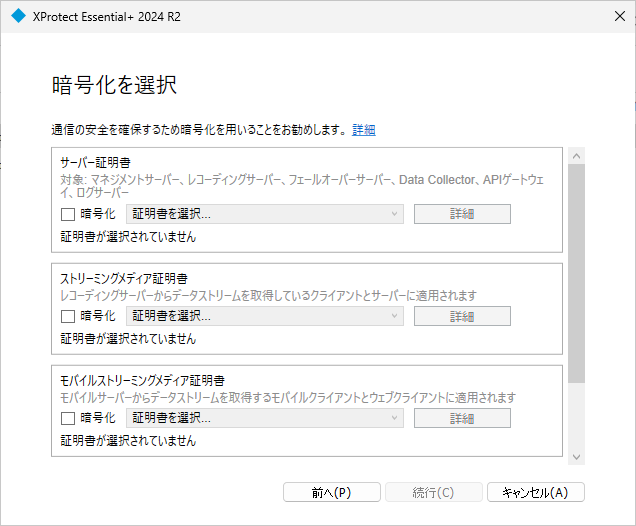Open the 詳細 link about encryption

click(364, 130)
